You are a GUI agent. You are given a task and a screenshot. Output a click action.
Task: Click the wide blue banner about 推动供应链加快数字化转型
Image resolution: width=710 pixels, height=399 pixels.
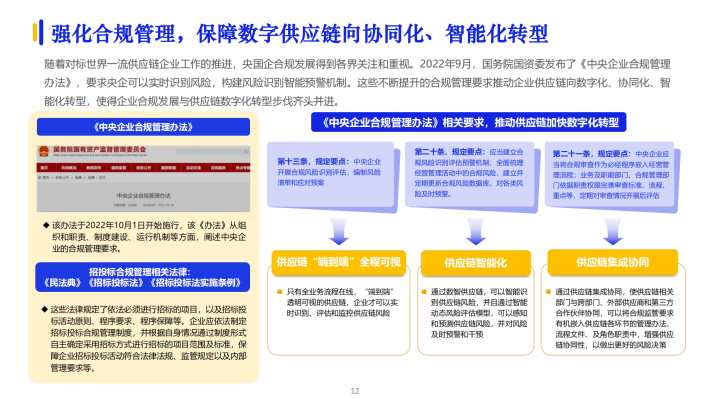click(x=469, y=122)
